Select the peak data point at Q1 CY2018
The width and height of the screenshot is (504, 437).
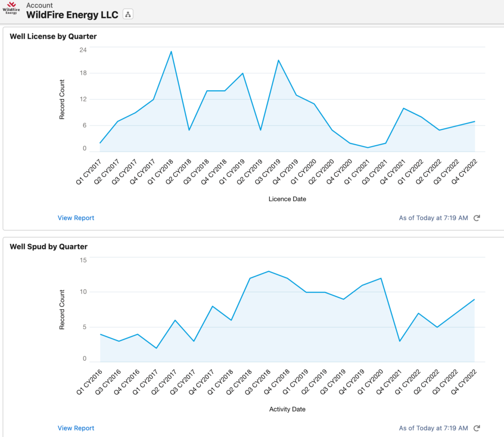171,51
